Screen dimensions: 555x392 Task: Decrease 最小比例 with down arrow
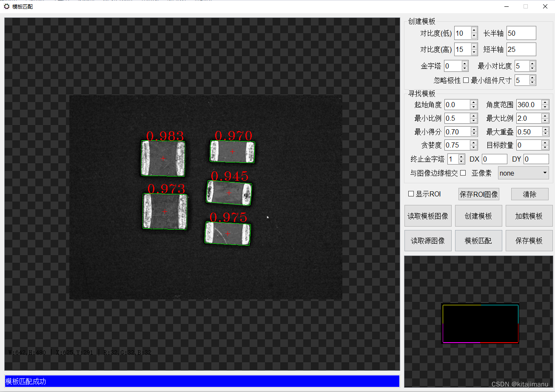point(474,121)
